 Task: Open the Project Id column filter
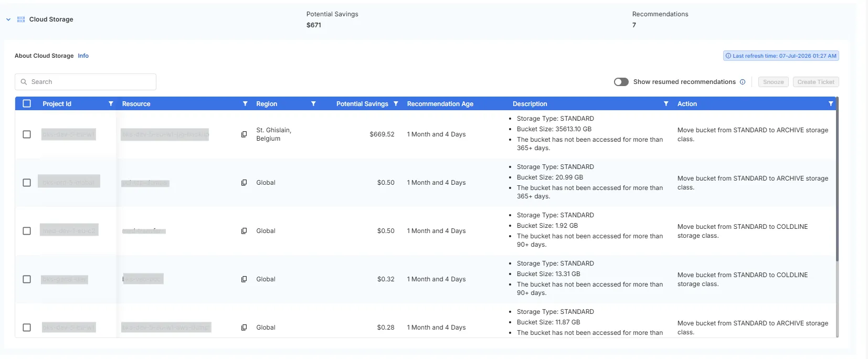[111, 104]
